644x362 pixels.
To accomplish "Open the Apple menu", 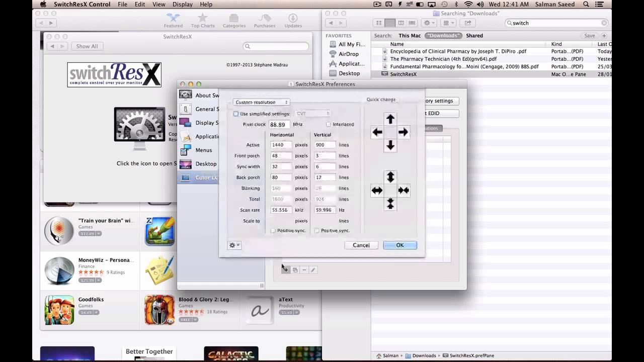I will coord(43,5).
